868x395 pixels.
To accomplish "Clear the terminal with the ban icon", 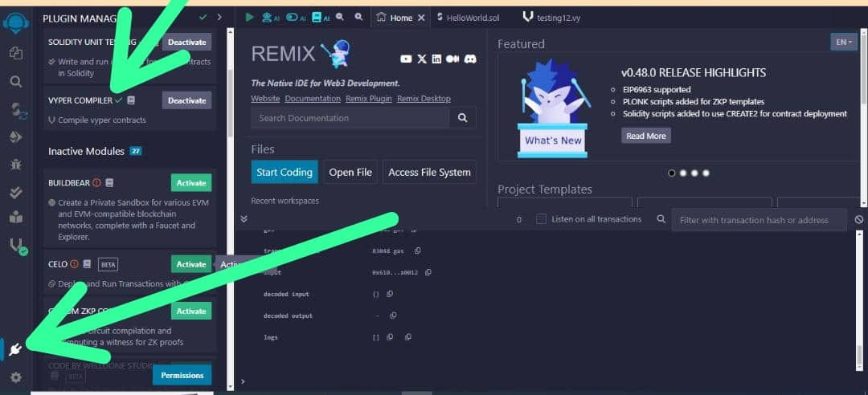I will pos(858,220).
